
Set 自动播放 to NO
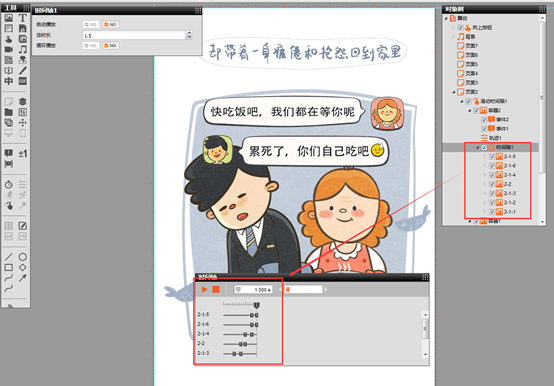pos(111,24)
